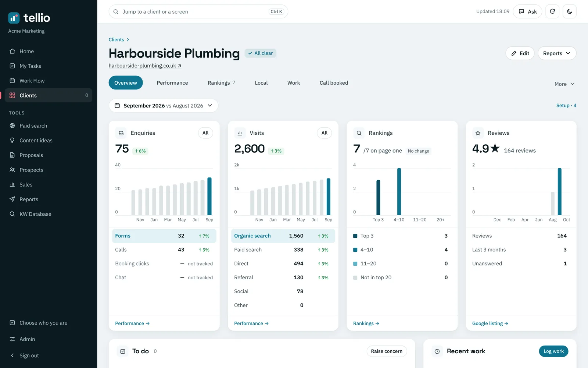Click the To do checkbox icon
This screenshot has height=368, width=588.
coord(123,351)
